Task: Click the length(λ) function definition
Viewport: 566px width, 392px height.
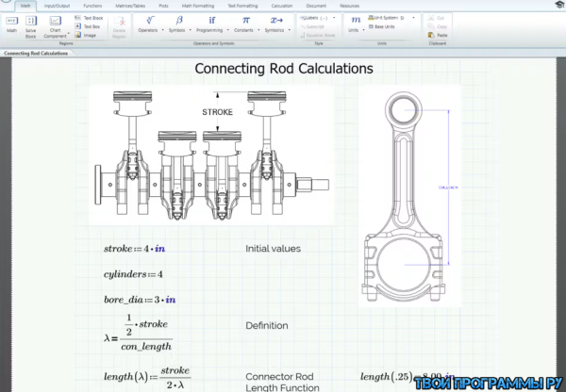Action: coord(147,377)
